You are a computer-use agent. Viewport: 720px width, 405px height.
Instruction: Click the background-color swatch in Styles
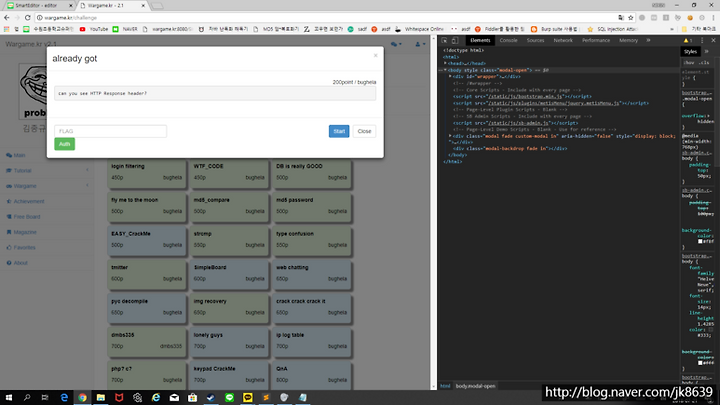click(x=700, y=241)
